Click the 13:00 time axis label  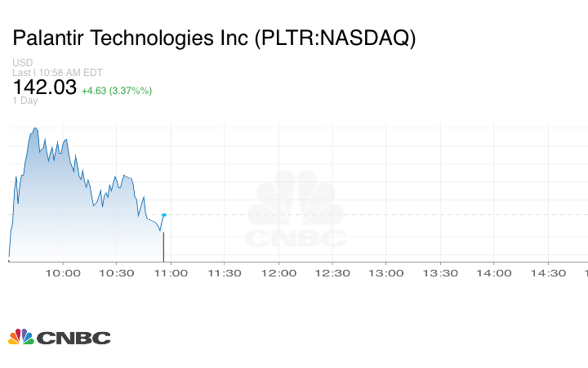[386, 273]
